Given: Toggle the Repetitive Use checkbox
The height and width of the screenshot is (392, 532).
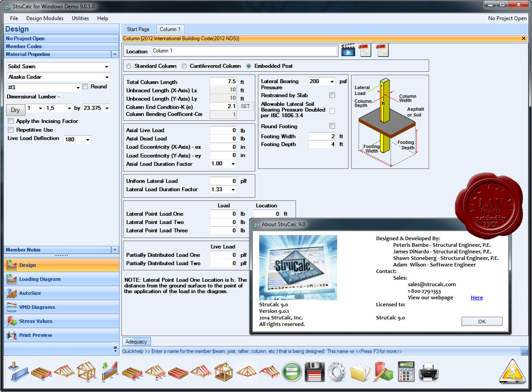Looking at the screenshot, I should click(11, 130).
